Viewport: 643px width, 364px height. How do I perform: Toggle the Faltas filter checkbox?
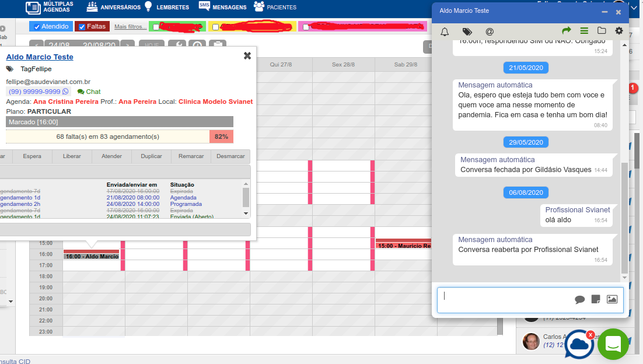(82, 27)
